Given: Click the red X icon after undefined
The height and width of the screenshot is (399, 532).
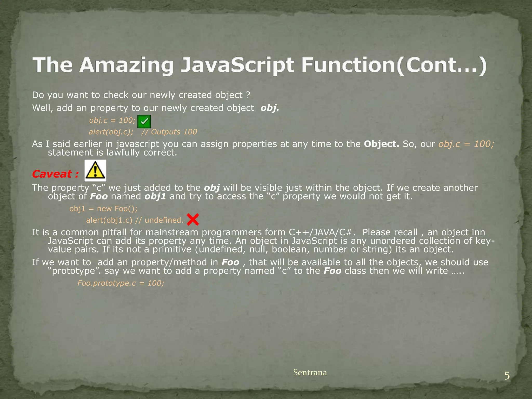Looking at the screenshot, I should click(x=193, y=220).
